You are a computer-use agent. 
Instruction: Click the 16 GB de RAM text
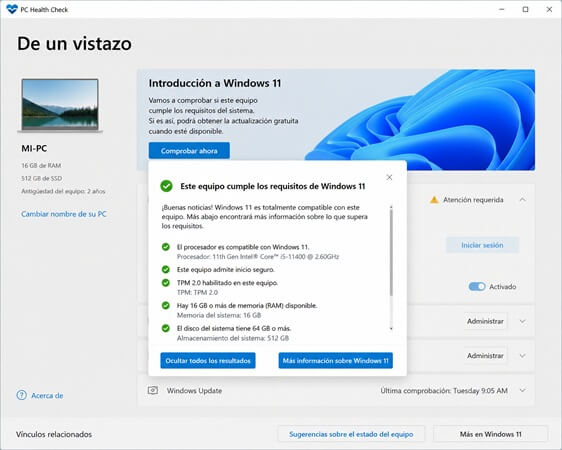41,166
